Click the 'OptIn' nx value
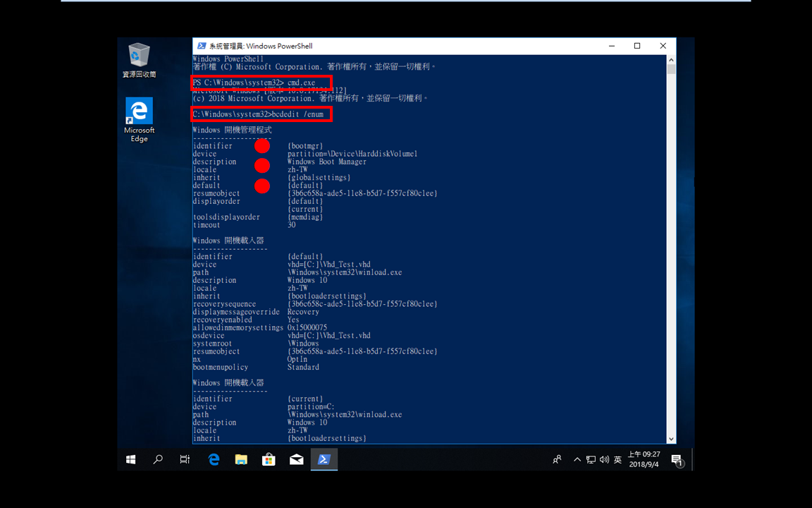Screen dimensions: 812x508 click(297, 359)
